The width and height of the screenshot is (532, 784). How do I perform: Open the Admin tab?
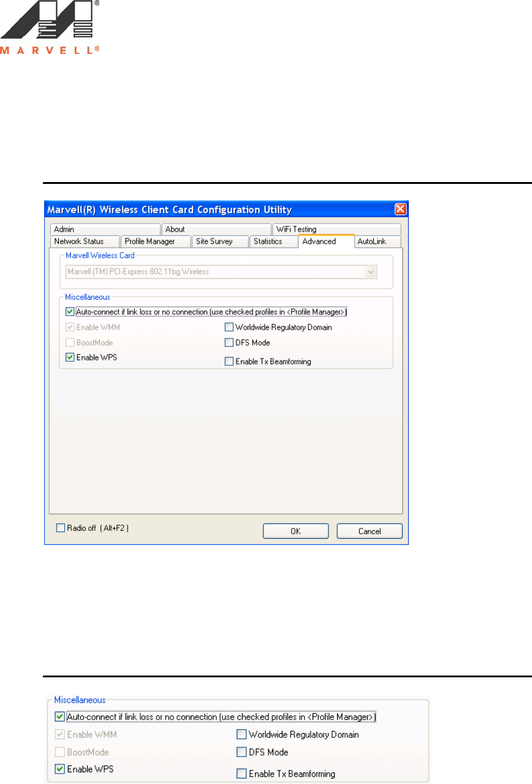(x=105, y=229)
